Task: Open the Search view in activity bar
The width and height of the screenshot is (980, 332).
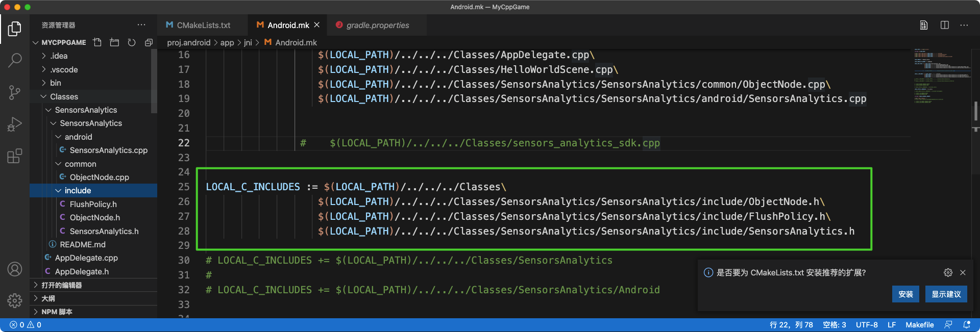Action: click(15, 61)
